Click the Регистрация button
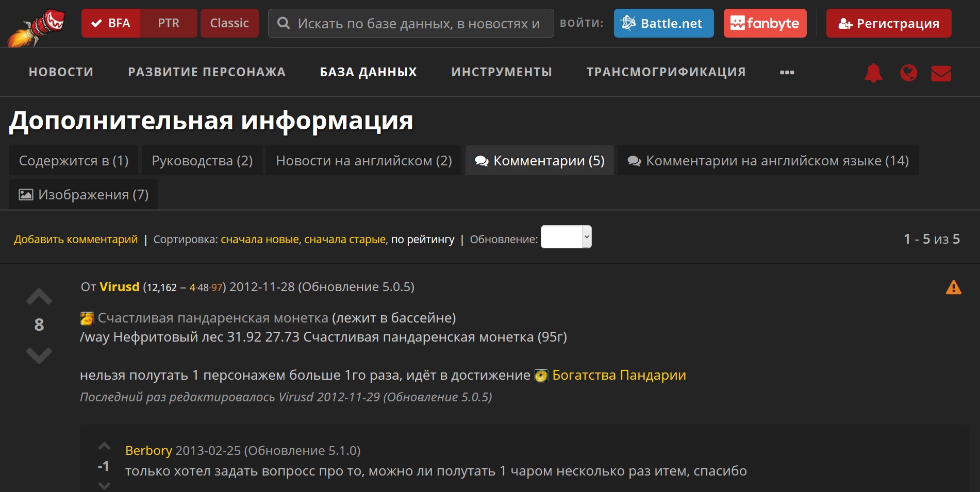 pos(889,23)
